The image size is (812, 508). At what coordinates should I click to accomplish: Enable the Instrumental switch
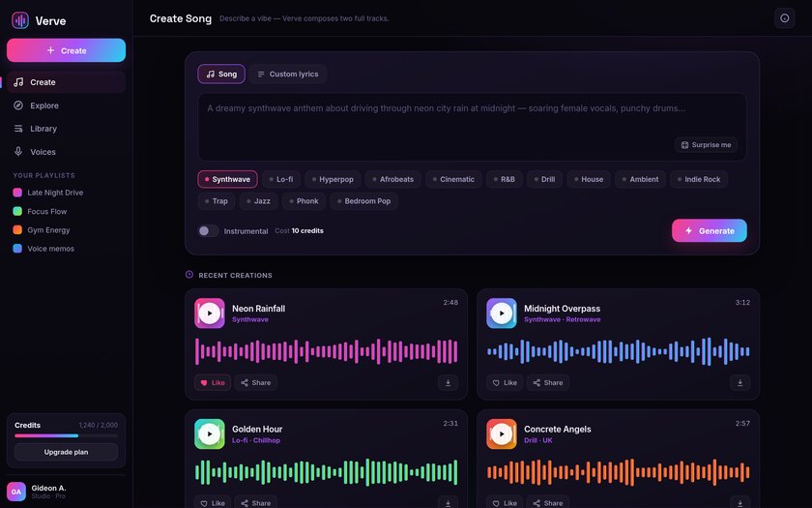[208, 230]
